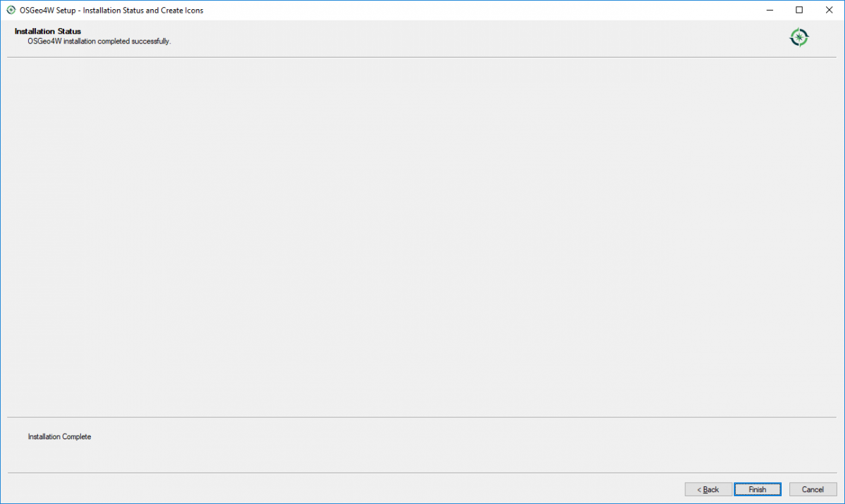The image size is (845, 504).
Task: Click the OSGeo4W branding graphic on the header
Action: [x=799, y=37]
